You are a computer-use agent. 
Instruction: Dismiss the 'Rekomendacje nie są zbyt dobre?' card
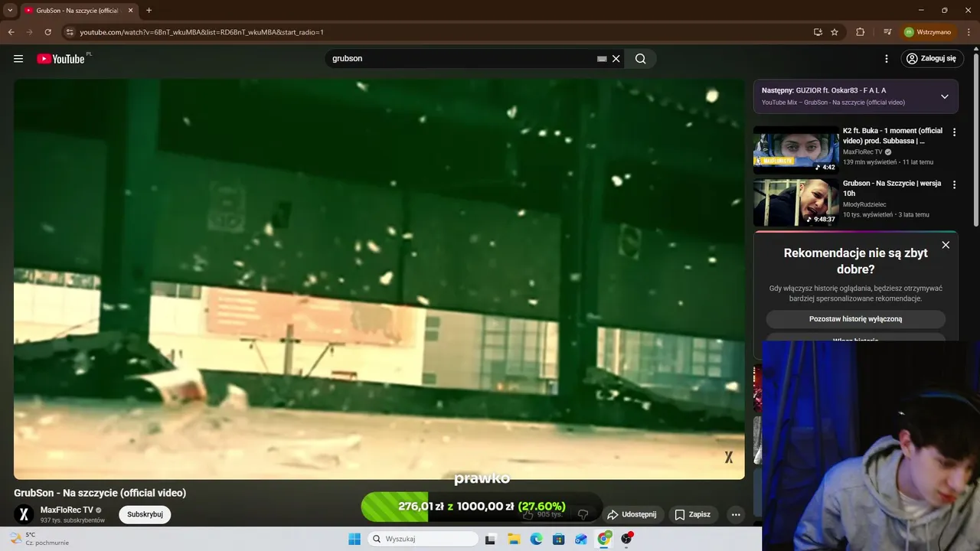click(x=946, y=245)
